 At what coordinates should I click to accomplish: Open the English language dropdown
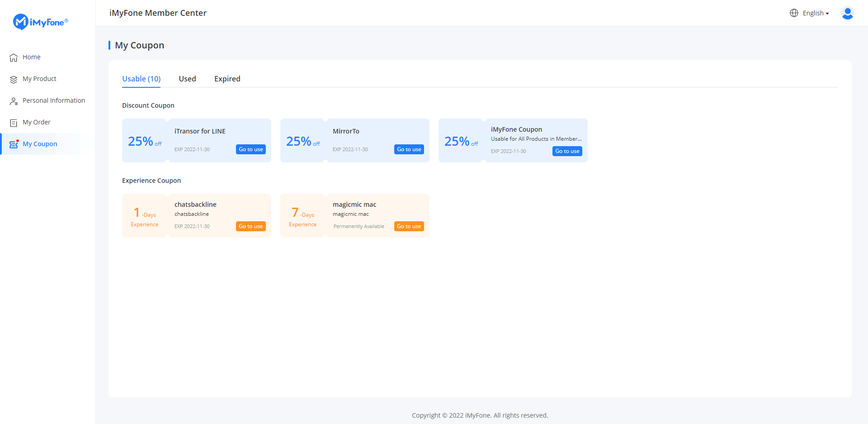[816, 13]
